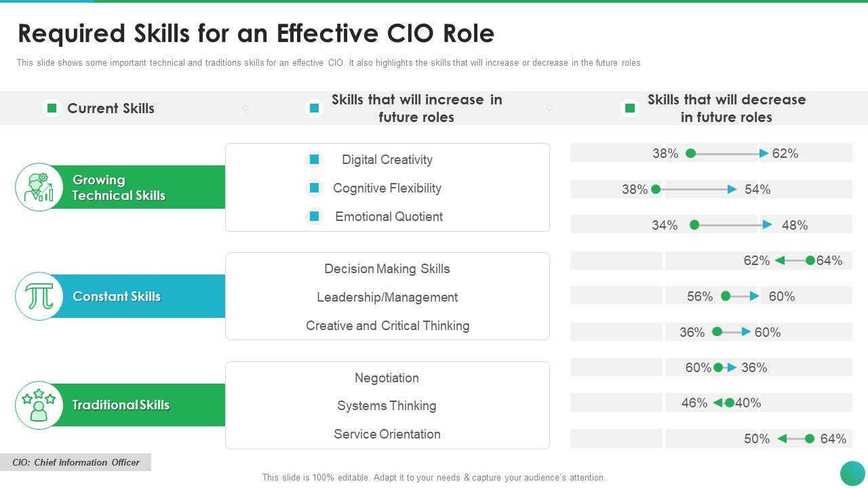The height and width of the screenshot is (488, 868).
Task: Click the green arrowhead pointing left at 62%
Action: [780, 260]
